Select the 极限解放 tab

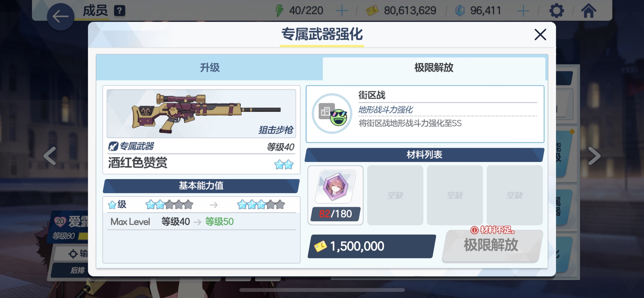[434, 68]
